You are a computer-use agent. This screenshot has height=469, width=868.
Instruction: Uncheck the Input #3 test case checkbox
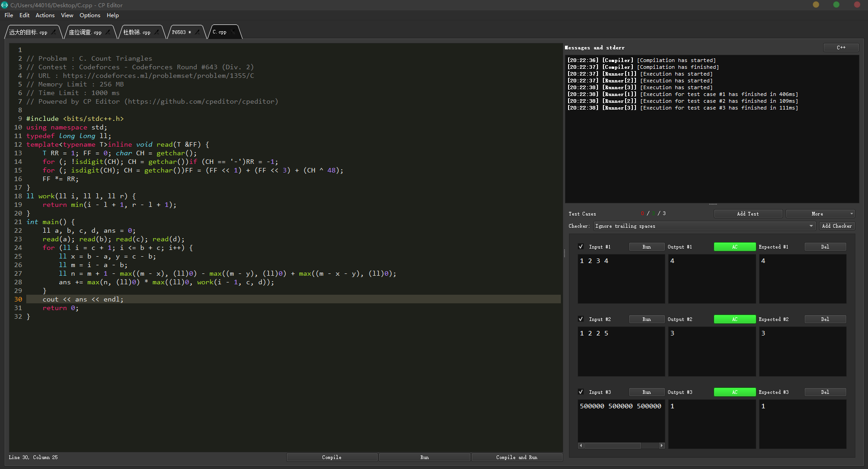581,392
